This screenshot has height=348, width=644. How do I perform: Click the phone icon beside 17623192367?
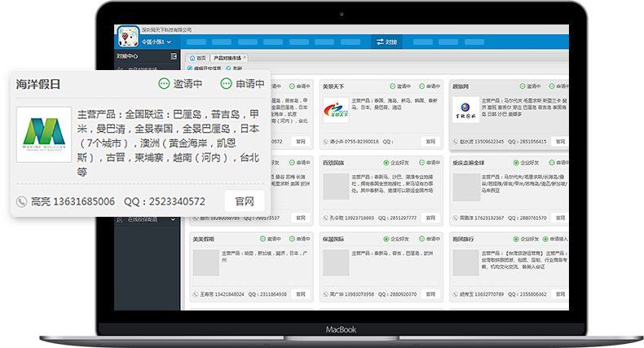click(x=455, y=218)
